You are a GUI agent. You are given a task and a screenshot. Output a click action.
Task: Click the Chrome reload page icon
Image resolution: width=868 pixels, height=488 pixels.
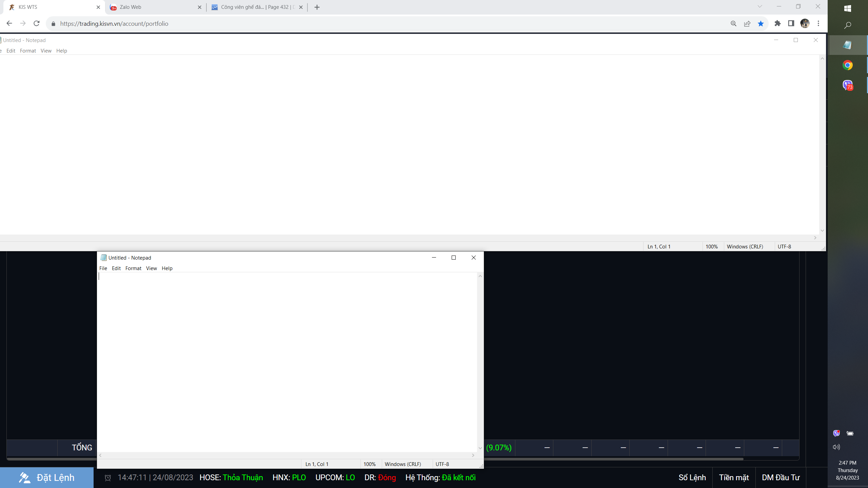(37, 23)
